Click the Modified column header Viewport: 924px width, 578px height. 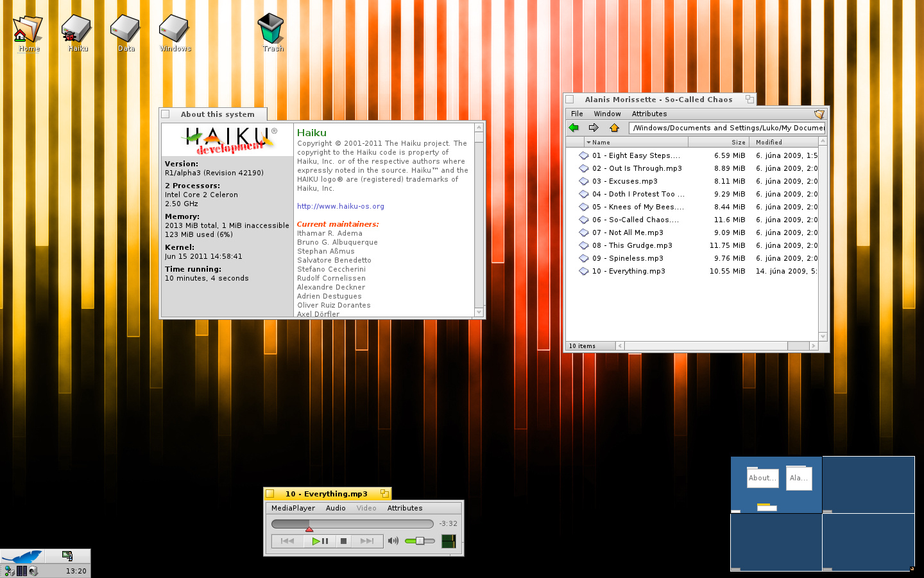pyautogui.click(x=783, y=142)
